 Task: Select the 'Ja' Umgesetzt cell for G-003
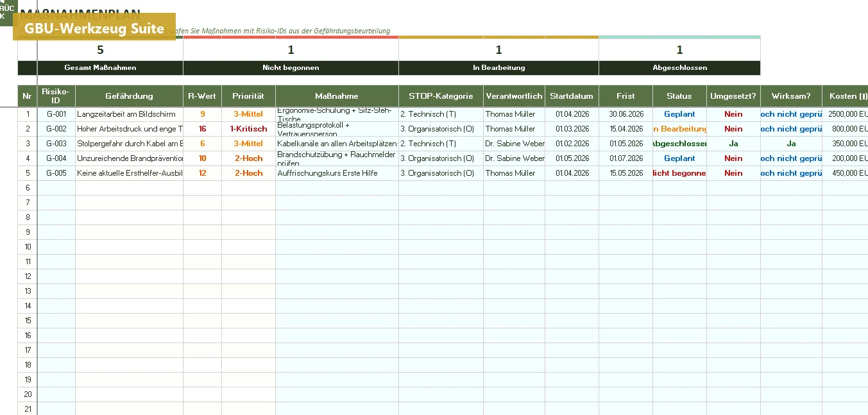(733, 144)
